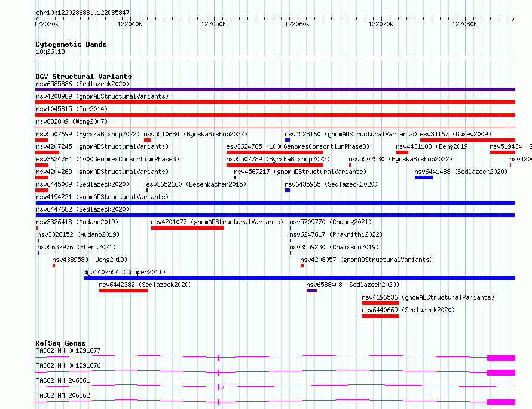Image resolution: width=532 pixels, height=409 pixels.
Task: Click the 122050k ruler position
Action: pyautogui.click(x=213, y=24)
